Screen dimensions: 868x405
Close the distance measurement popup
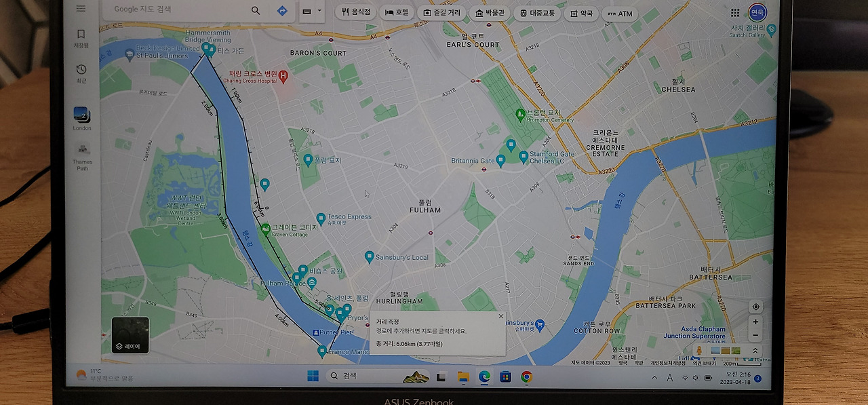coord(501,316)
